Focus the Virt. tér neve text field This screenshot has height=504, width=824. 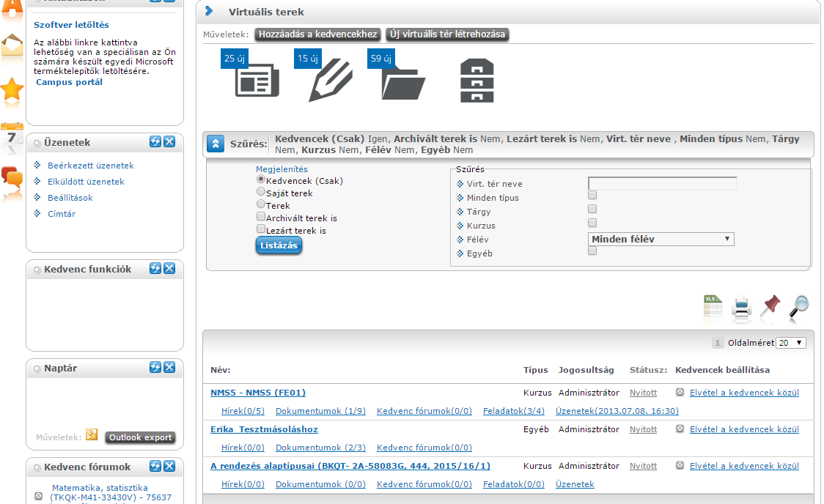(662, 183)
